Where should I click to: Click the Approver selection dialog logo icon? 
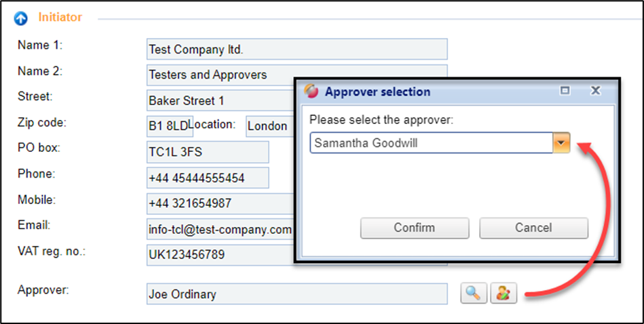tap(311, 92)
